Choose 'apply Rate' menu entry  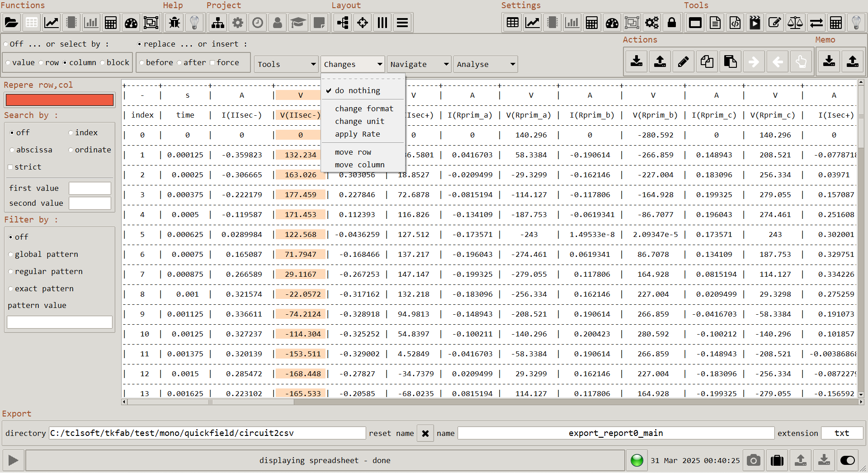click(x=363, y=134)
